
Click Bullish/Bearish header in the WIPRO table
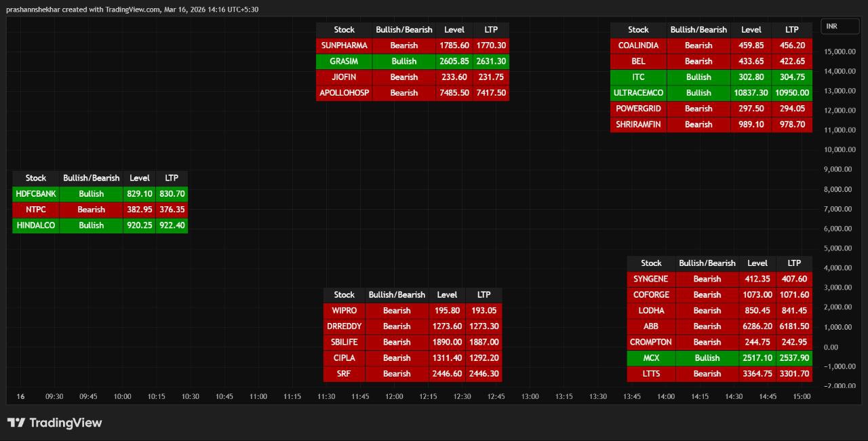(397, 294)
